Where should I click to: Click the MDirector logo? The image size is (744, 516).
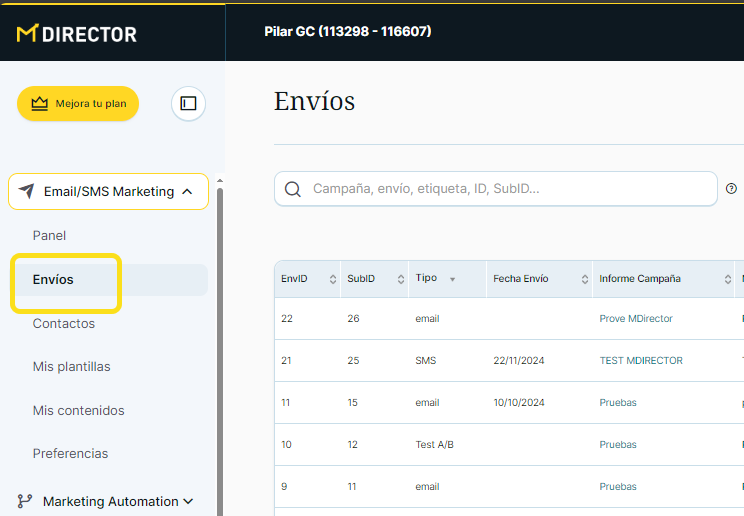click(x=77, y=33)
